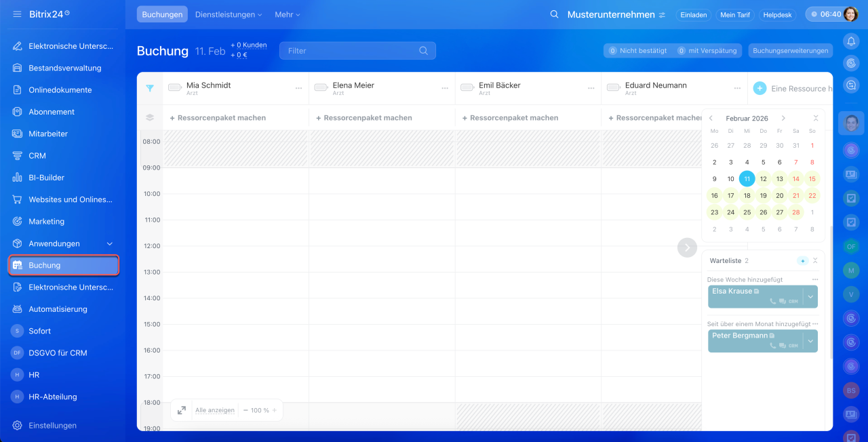Click the Buchungserweiterungen button
The height and width of the screenshot is (442, 868).
tap(791, 51)
